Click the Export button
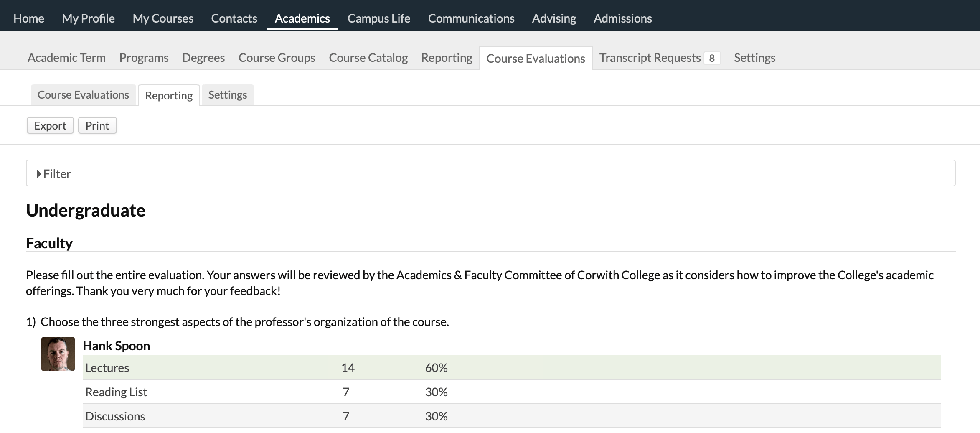 (x=50, y=126)
